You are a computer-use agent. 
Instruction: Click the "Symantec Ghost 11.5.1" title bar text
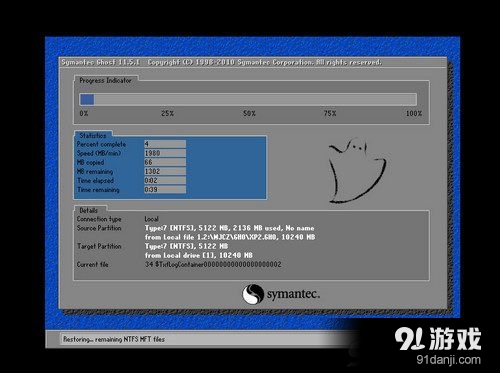100,62
